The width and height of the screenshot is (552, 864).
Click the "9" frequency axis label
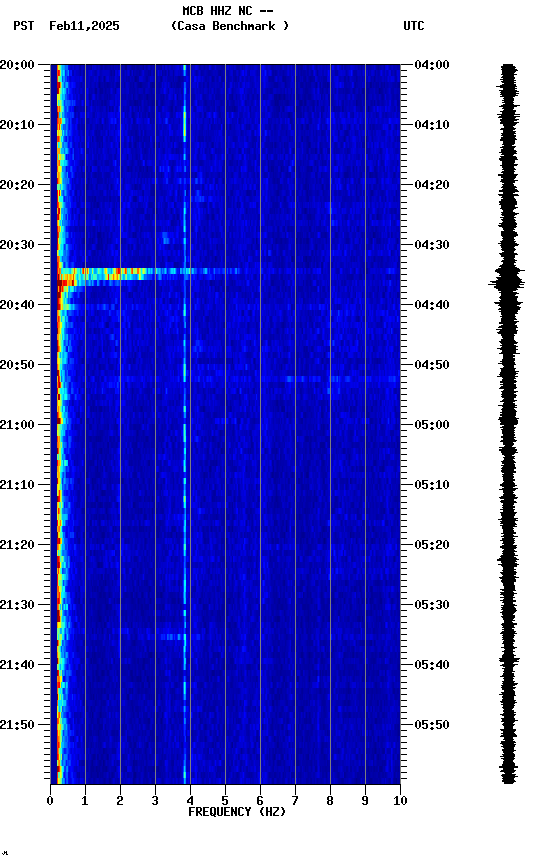pyautogui.click(x=365, y=802)
